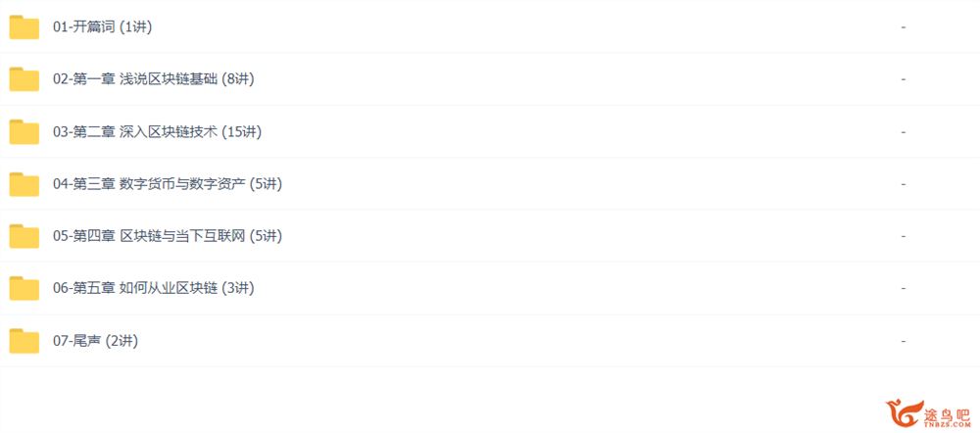The width and height of the screenshot is (980, 433).
Task: Click folder icon for 01-开篇词
Action: coord(24,27)
